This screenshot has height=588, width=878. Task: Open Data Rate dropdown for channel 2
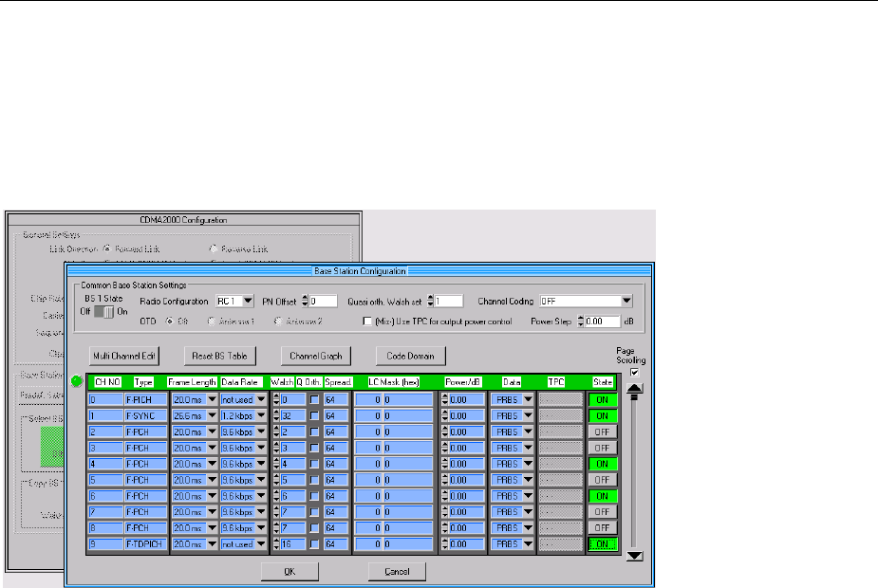click(x=260, y=432)
